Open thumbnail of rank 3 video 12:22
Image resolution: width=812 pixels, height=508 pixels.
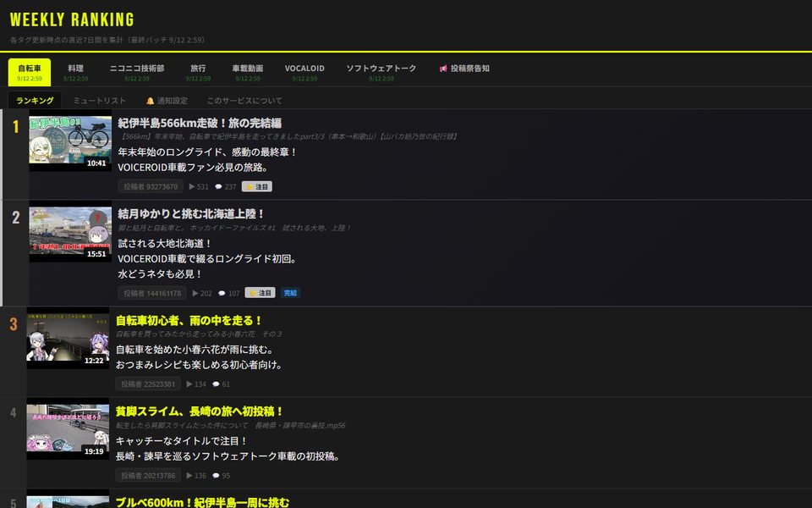tap(68, 338)
